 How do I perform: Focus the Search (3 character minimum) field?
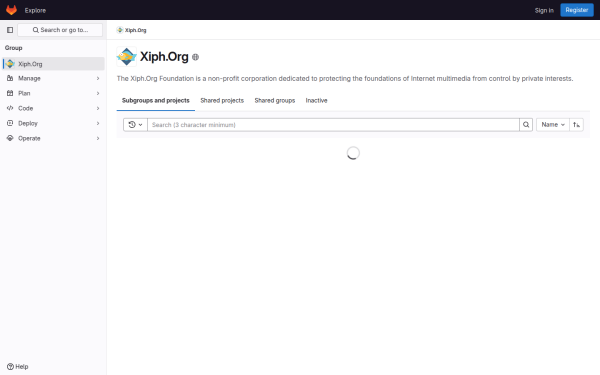pyautogui.click(x=333, y=125)
